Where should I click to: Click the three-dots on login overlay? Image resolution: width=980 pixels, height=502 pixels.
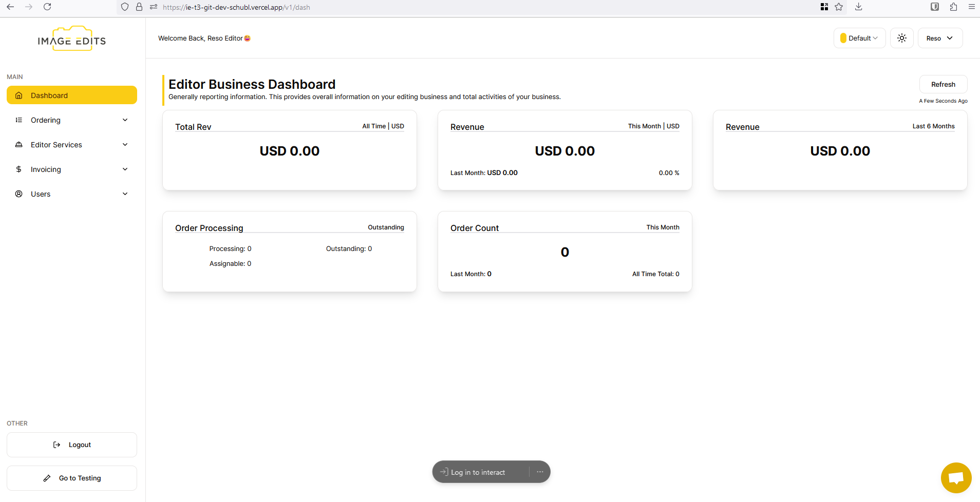[540, 472]
